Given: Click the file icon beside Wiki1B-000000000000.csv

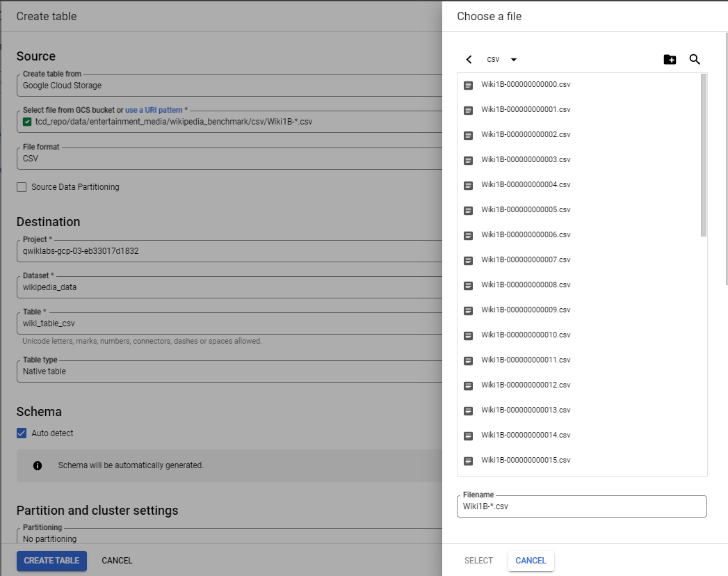Looking at the screenshot, I should (x=467, y=84).
